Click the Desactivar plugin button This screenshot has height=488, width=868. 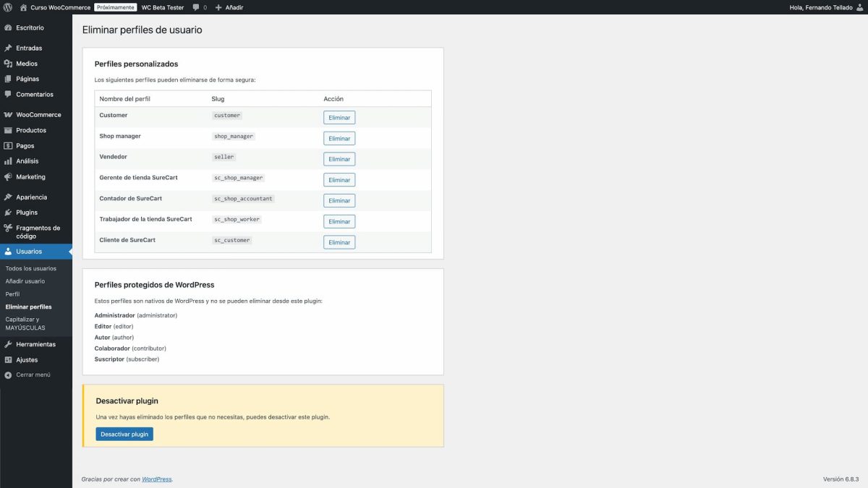click(124, 434)
